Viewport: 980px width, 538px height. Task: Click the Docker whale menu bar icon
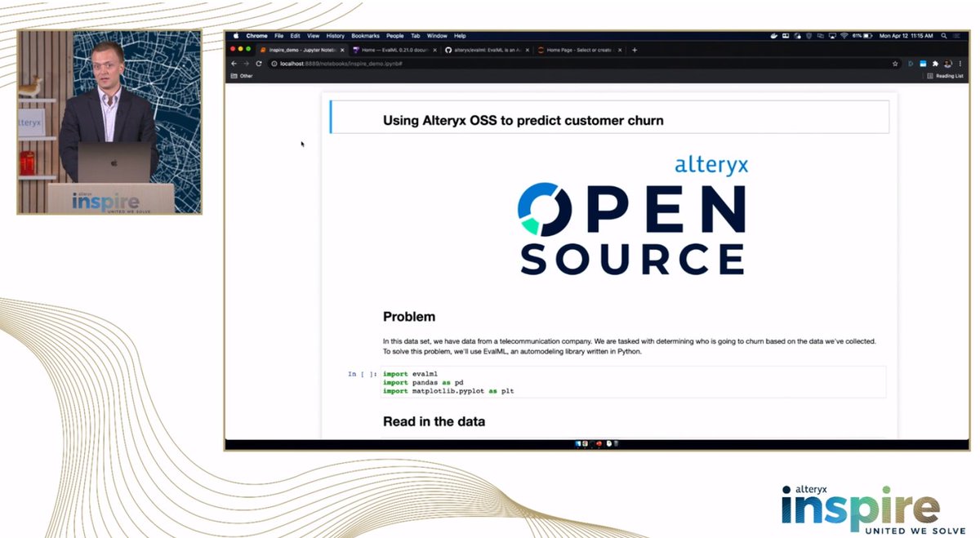774,36
